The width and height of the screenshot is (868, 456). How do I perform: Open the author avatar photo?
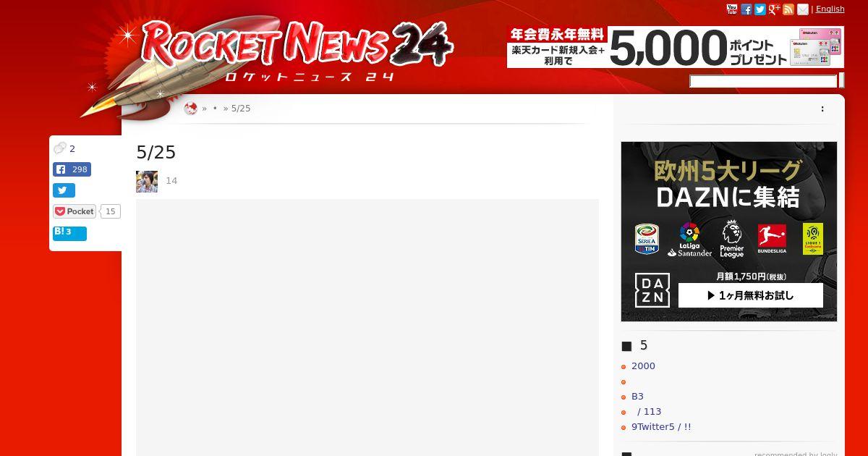coord(147,181)
